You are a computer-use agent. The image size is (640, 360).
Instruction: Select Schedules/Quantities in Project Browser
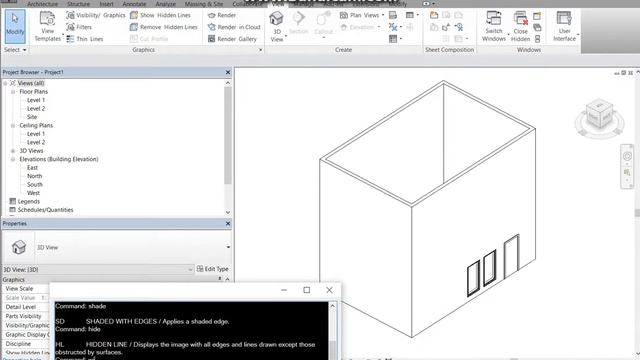[45, 210]
